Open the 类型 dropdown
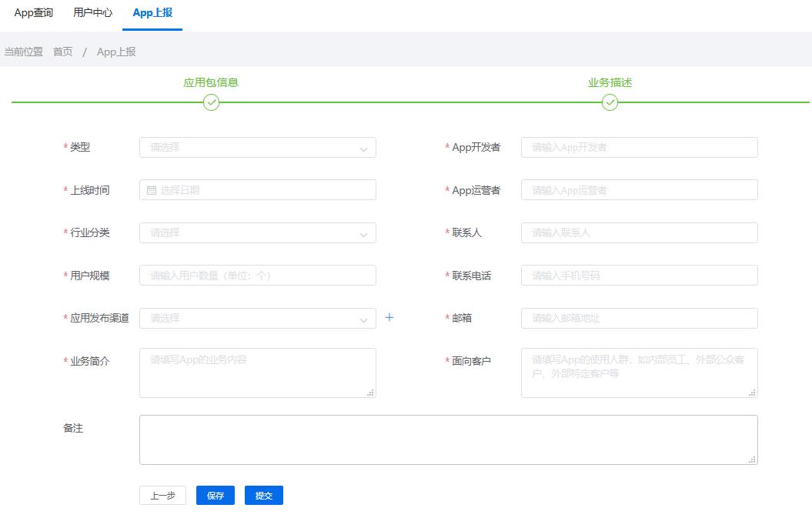This screenshot has height=518, width=812. [257, 147]
